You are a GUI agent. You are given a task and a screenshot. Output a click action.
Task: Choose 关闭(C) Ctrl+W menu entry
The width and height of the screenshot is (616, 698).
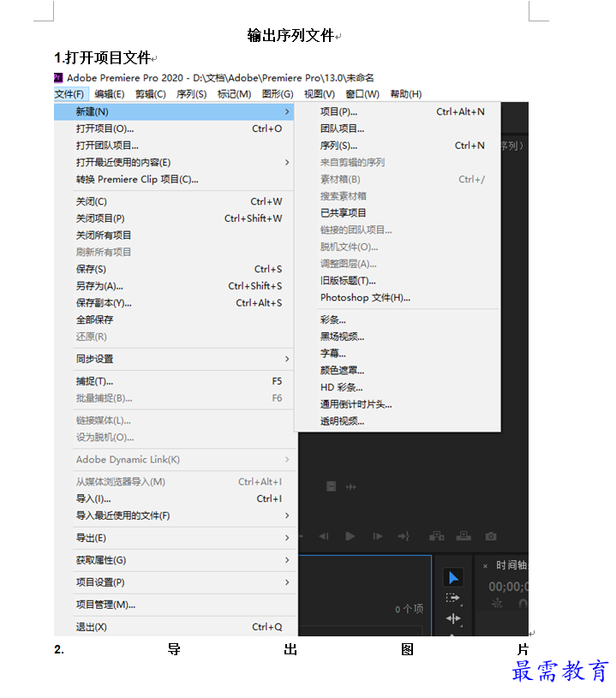pos(174,201)
